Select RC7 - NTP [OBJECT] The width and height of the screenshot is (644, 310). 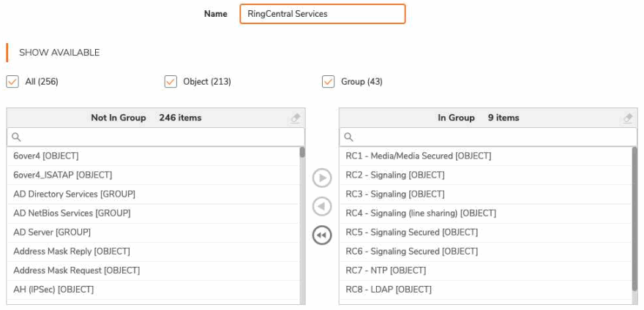click(485, 271)
